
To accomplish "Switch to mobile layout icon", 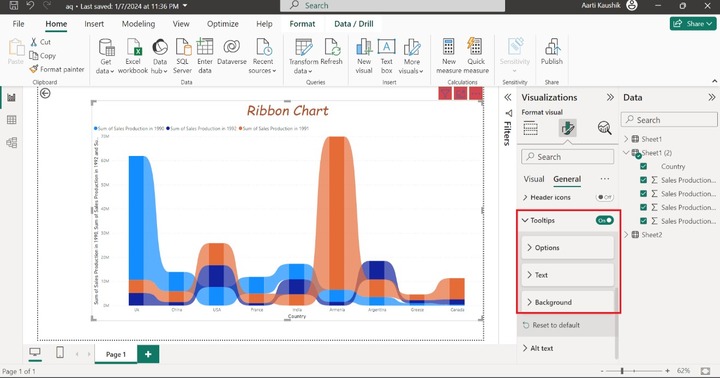I will coord(60,352).
